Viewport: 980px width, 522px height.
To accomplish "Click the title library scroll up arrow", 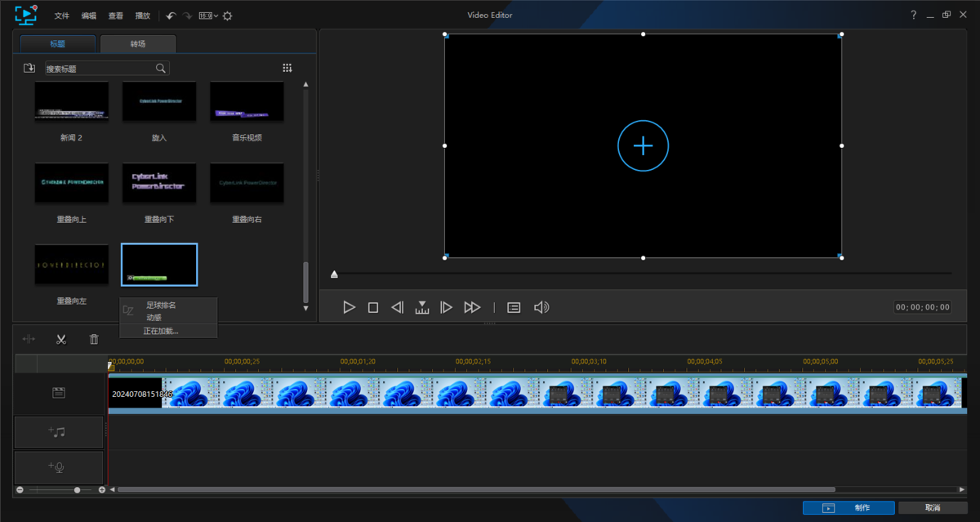I will pos(306,84).
